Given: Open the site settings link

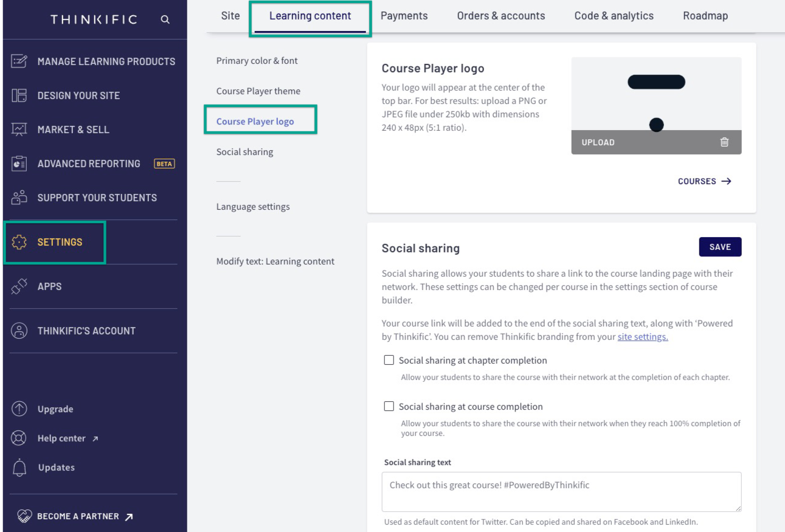Looking at the screenshot, I should 643,337.
